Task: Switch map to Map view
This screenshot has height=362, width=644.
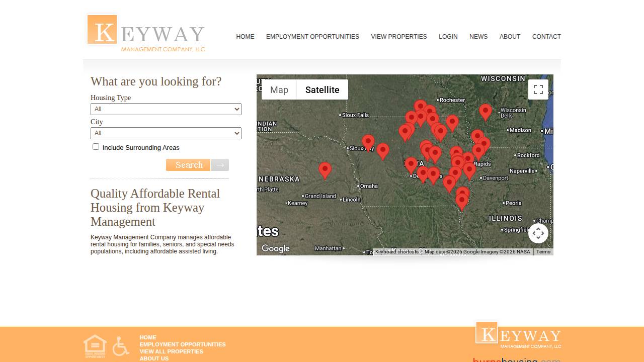Action: pyautogui.click(x=279, y=90)
